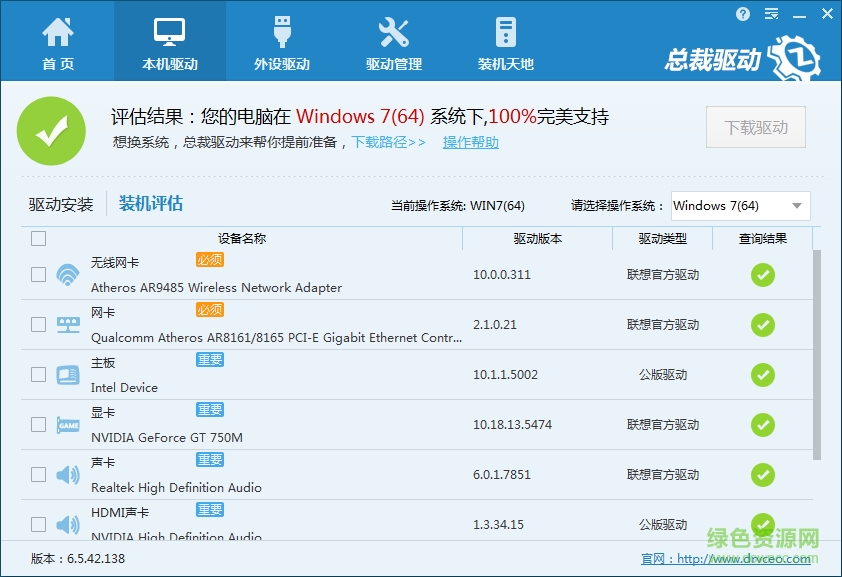Select the Intel Device name text
Viewport: 842px width, 577px height.
click(x=124, y=388)
